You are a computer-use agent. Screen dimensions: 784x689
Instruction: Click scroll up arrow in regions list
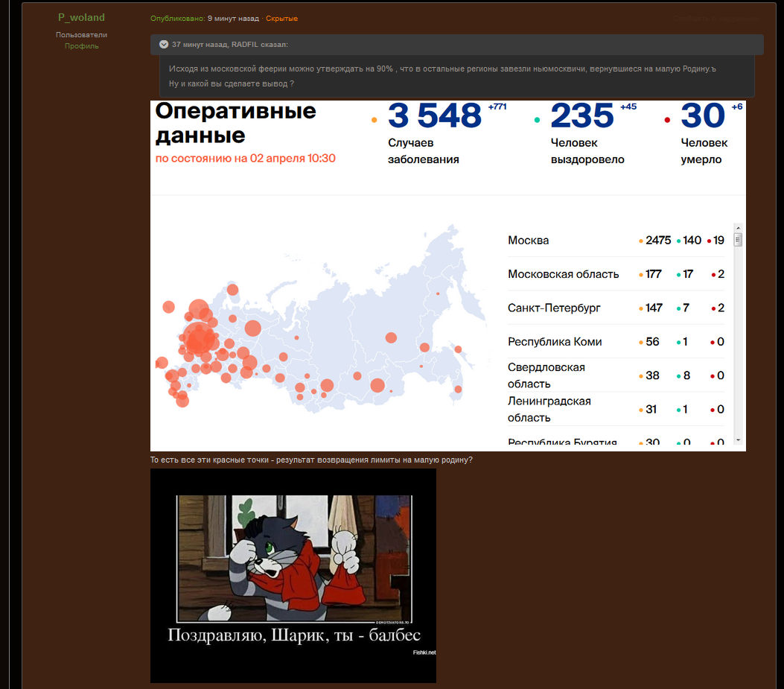[738, 228]
